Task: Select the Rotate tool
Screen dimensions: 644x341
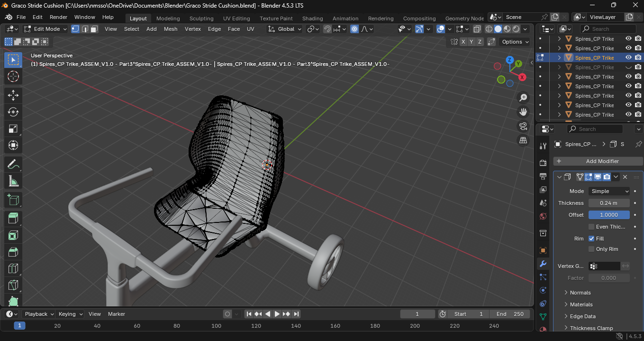Action: click(13, 112)
